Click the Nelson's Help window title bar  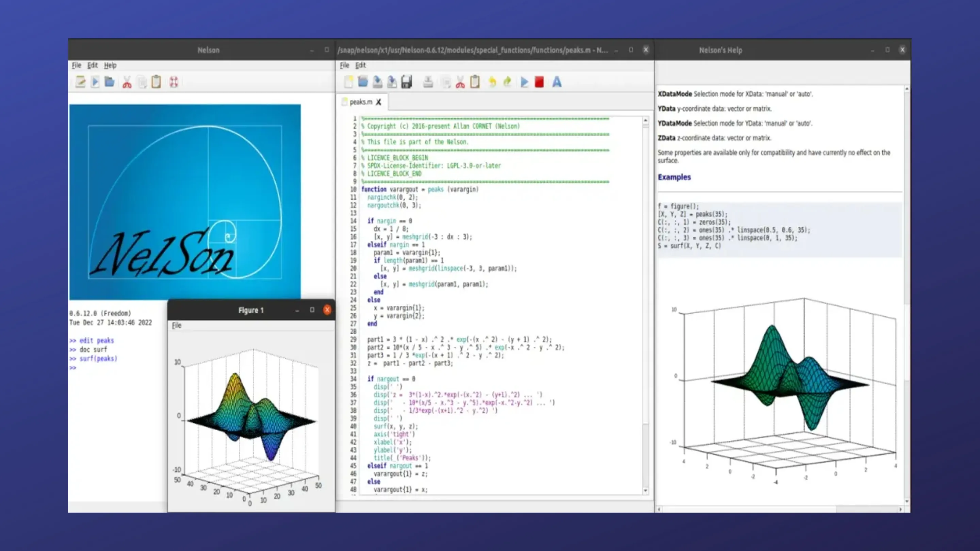pos(721,50)
